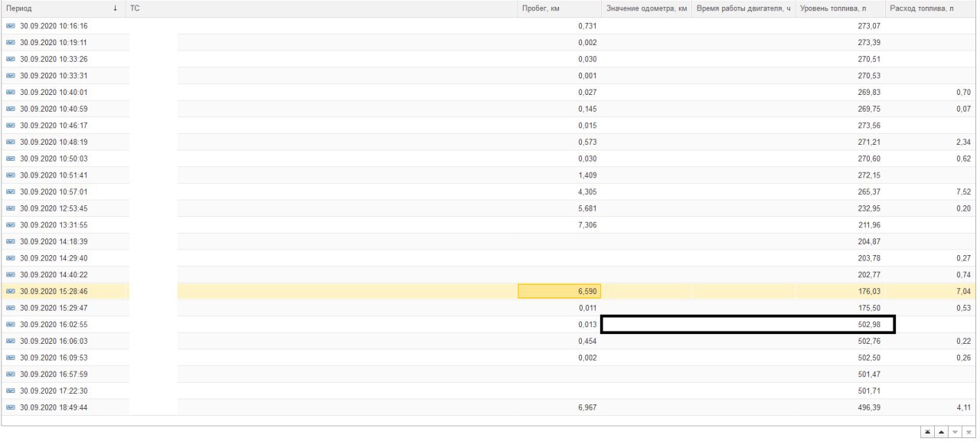
Task: Click the fuel level value 496,39
Action: coord(869,407)
